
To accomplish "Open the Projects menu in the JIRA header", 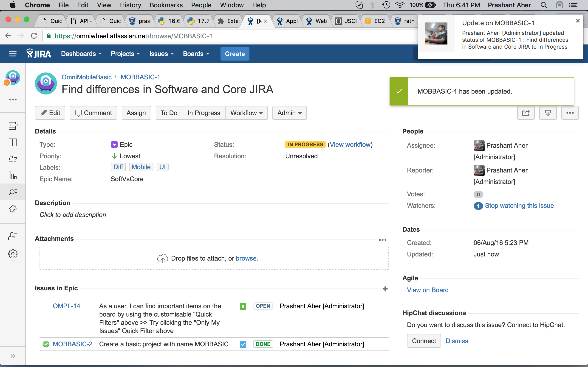I will [x=125, y=54].
